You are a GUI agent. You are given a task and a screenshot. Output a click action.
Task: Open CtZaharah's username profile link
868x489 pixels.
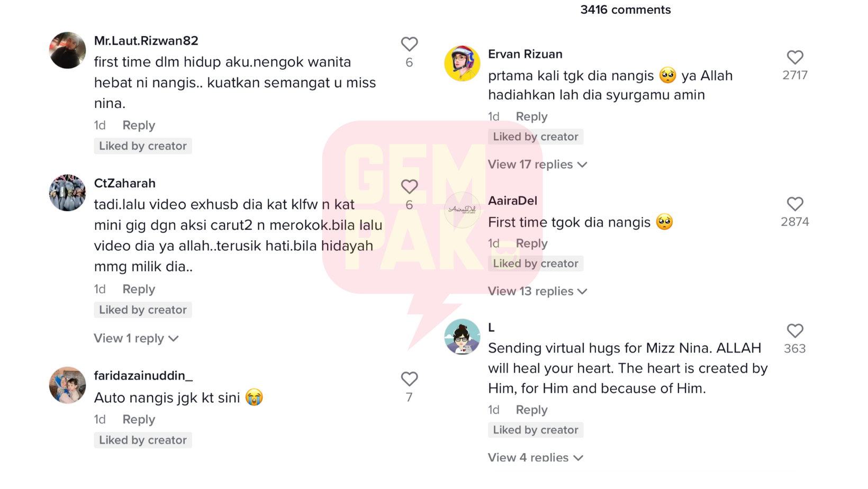(125, 183)
